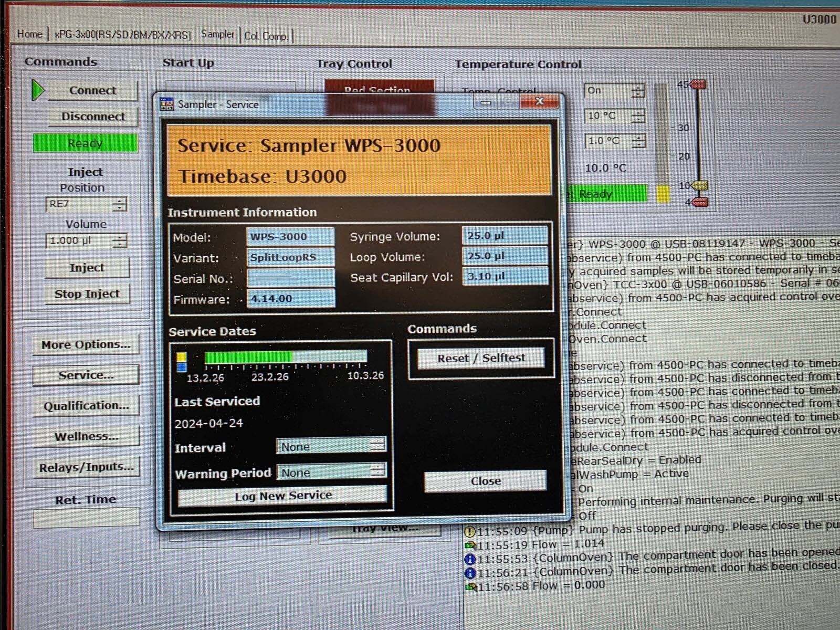The width and height of the screenshot is (840, 630).
Task: Click the yellow temperature handle at 10
Action: [x=700, y=186]
